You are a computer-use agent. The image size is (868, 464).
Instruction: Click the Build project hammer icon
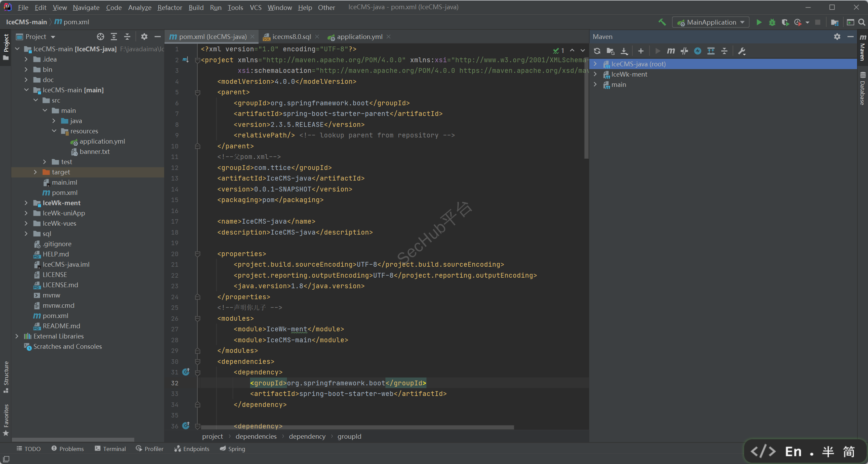coord(662,22)
